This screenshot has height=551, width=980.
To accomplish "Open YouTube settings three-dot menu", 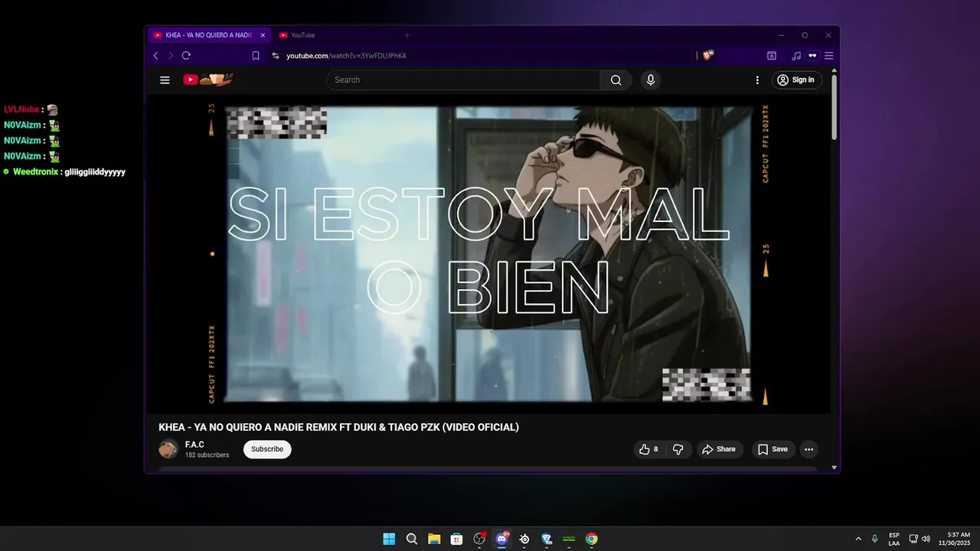I will (757, 80).
